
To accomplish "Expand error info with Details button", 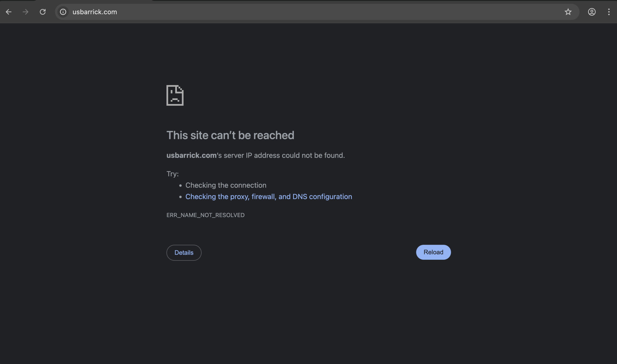I will point(184,252).
